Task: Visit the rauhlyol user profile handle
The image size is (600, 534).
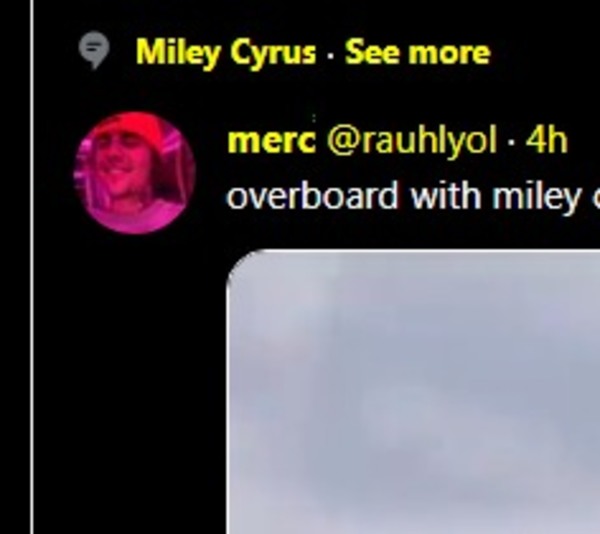Action: 412,140
